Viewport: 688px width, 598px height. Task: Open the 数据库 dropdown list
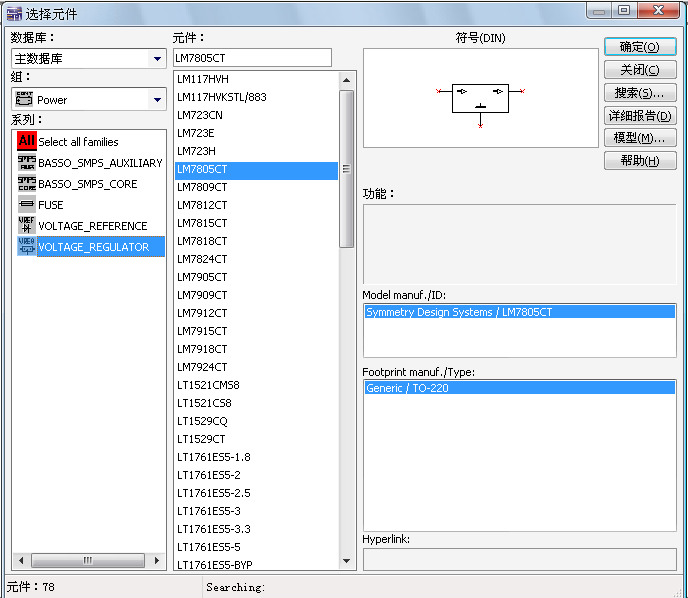(157, 59)
